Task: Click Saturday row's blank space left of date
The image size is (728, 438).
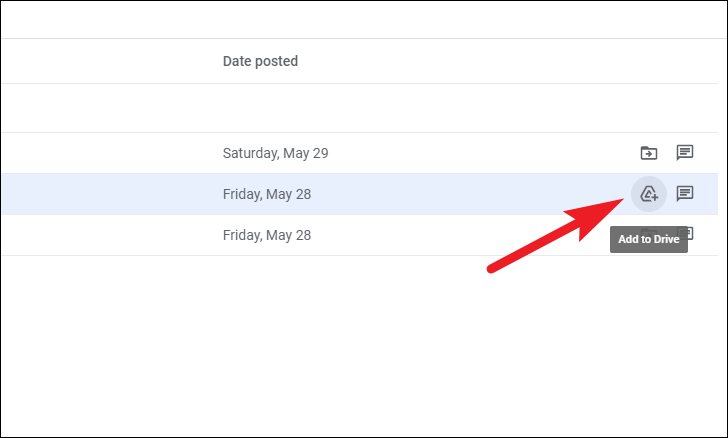Action: (x=111, y=153)
